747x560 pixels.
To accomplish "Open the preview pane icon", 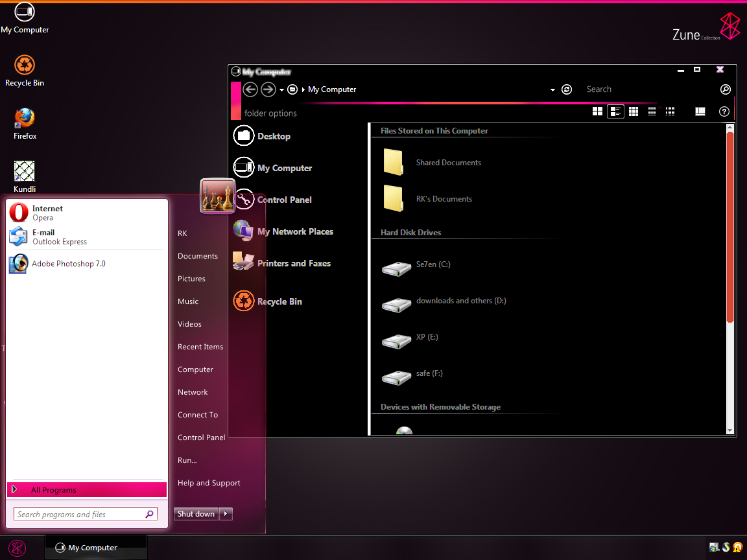I will pyautogui.click(x=700, y=111).
